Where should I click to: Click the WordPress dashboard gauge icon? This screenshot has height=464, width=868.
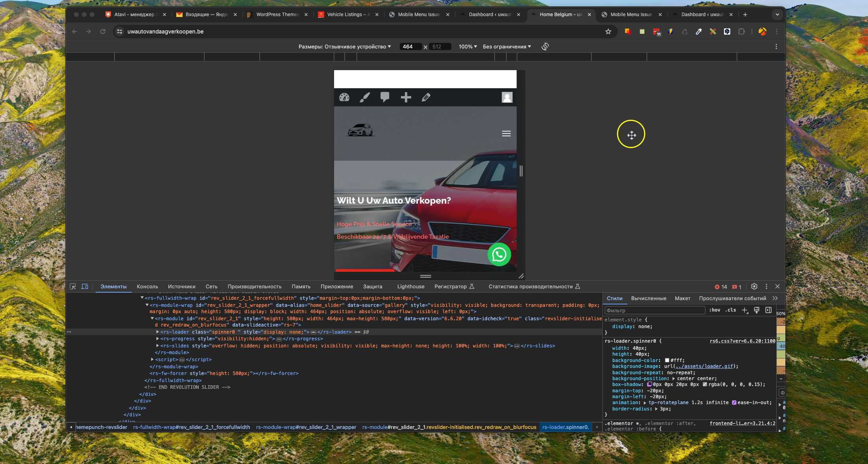point(344,97)
